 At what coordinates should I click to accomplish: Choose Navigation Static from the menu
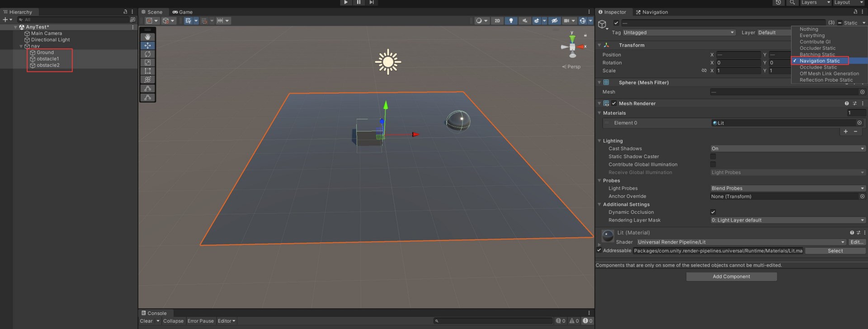[x=819, y=61]
